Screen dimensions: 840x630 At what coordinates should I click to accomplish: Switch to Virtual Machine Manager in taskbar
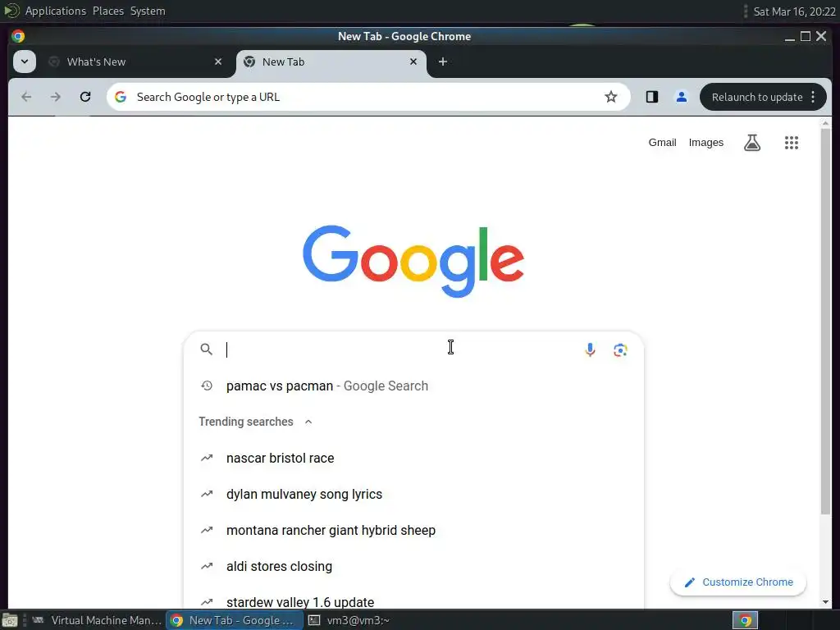97,620
